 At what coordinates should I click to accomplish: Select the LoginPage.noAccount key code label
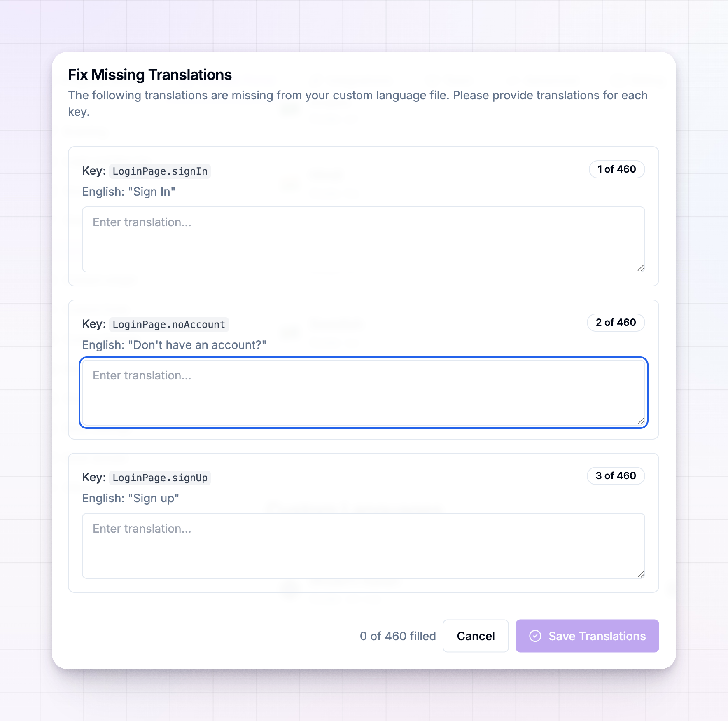(x=169, y=324)
